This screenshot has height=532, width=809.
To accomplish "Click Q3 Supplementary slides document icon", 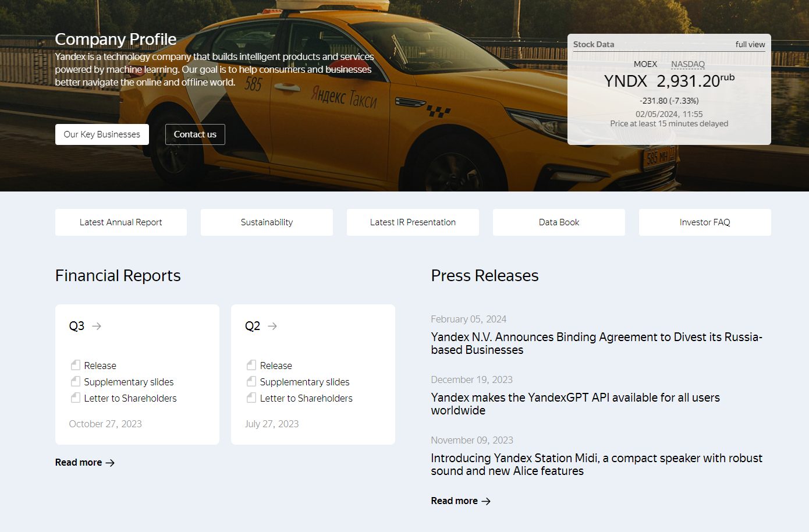I will click(76, 381).
